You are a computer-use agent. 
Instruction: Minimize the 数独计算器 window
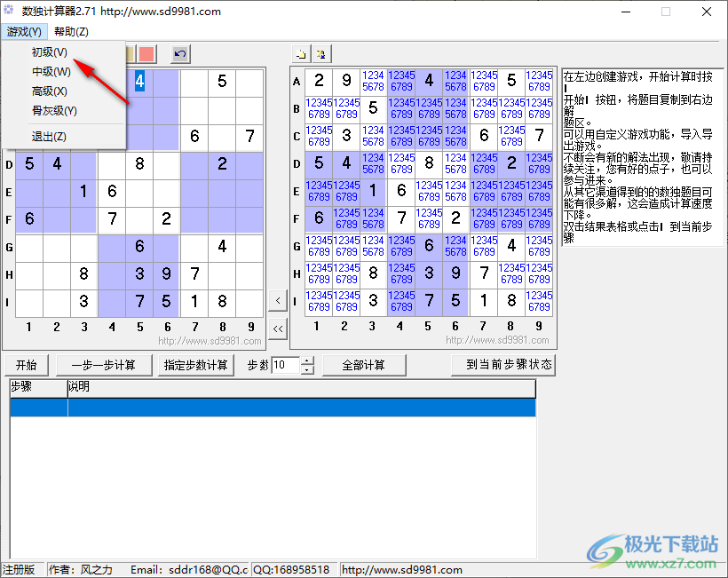[x=626, y=12]
